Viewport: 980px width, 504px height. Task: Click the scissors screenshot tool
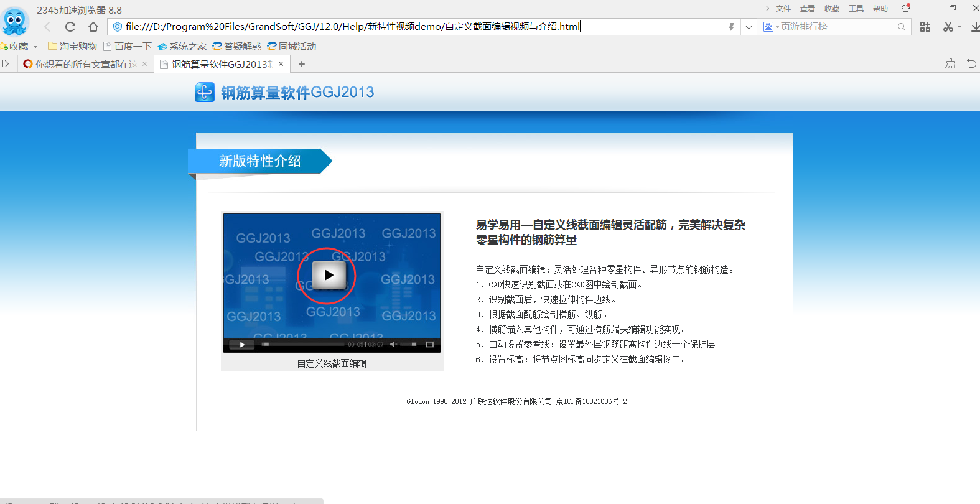948,27
